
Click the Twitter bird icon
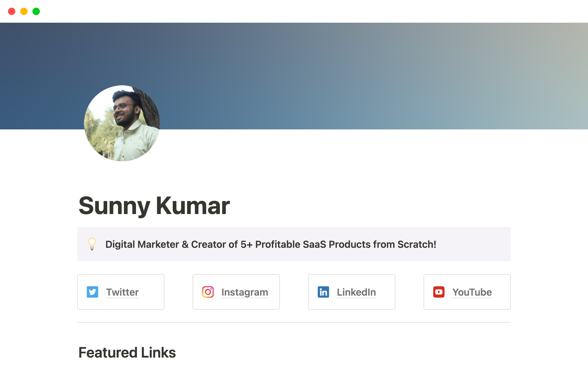(x=92, y=292)
